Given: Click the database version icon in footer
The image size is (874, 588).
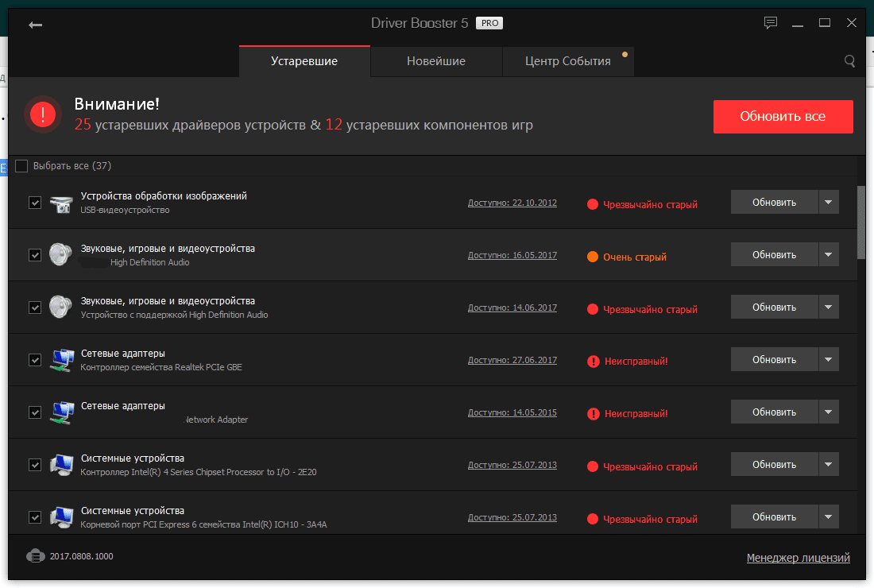Looking at the screenshot, I should pyautogui.click(x=35, y=556).
